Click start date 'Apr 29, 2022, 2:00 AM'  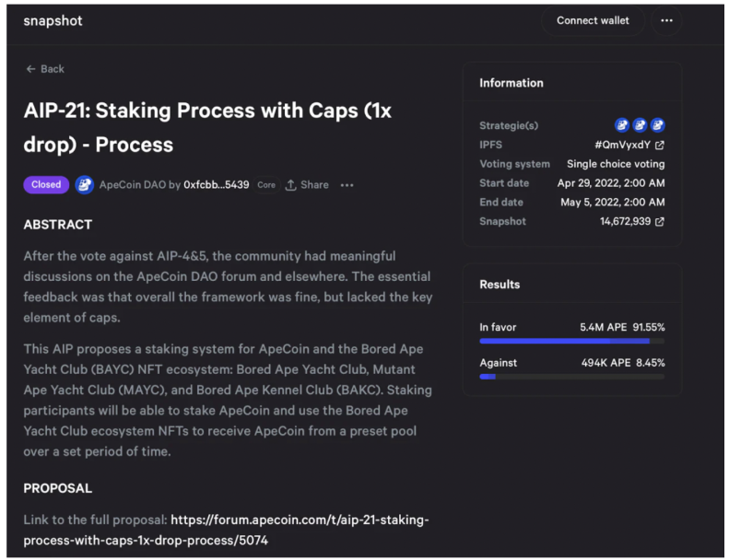point(611,183)
